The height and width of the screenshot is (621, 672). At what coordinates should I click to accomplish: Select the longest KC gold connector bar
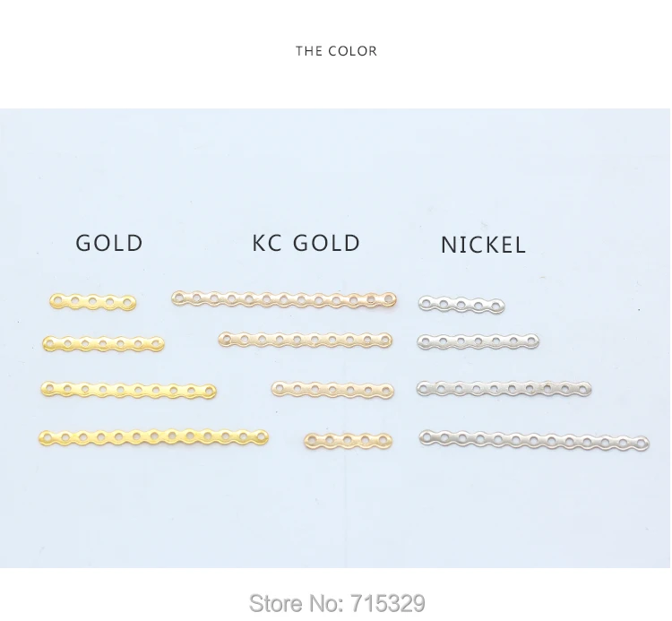284,298
